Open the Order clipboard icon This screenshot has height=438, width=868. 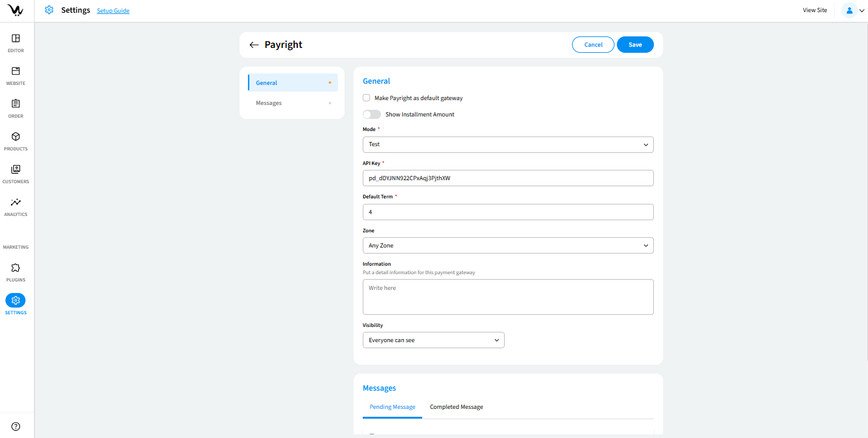click(16, 104)
